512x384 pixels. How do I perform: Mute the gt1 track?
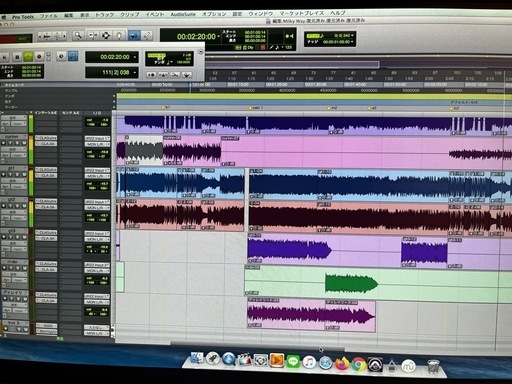click(24, 174)
